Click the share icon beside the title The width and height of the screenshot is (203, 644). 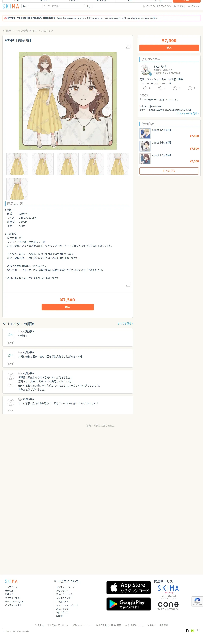pos(128,46)
